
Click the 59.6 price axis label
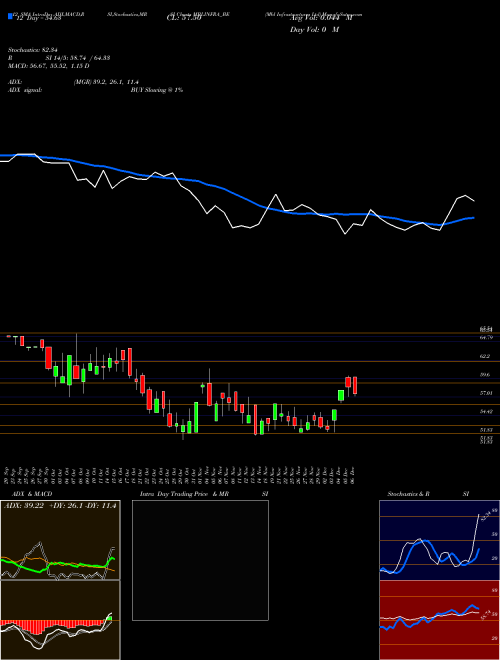pos(485,375)
